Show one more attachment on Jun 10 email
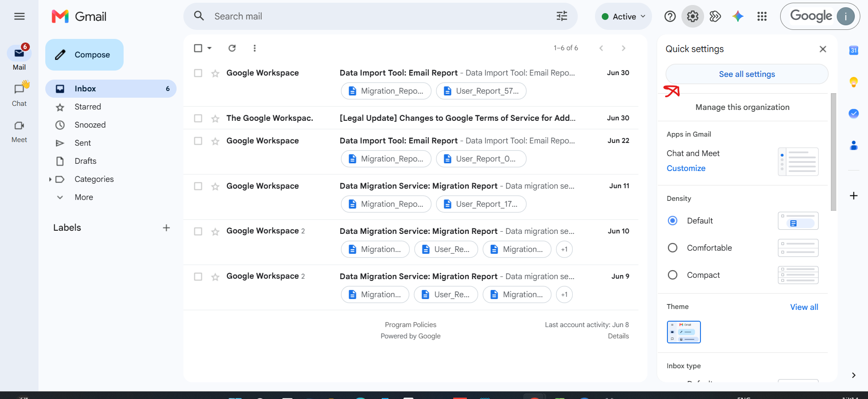 click(x=564, y=249)
